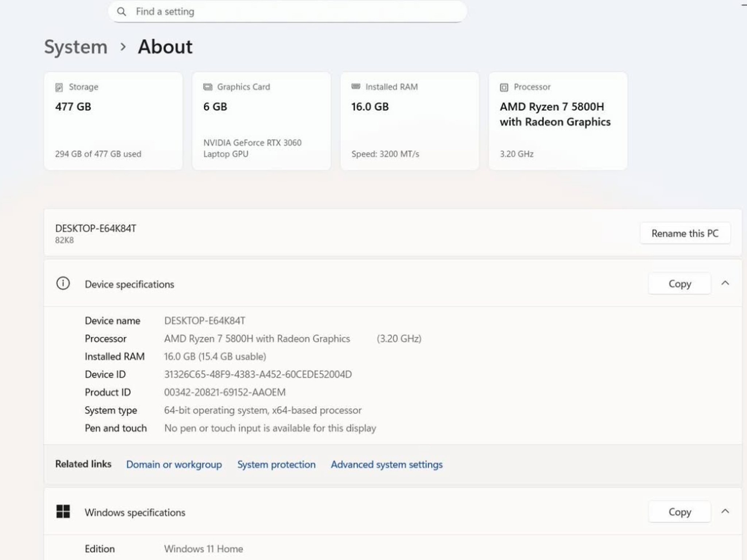This screenshot has width=747, height=560.
Task: Copy the Windows specifications
Action: [x=680, y=512]
